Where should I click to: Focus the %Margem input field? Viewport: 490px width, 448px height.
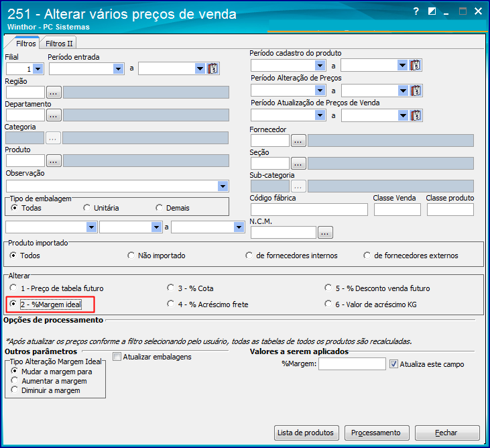tap(352, 364)
